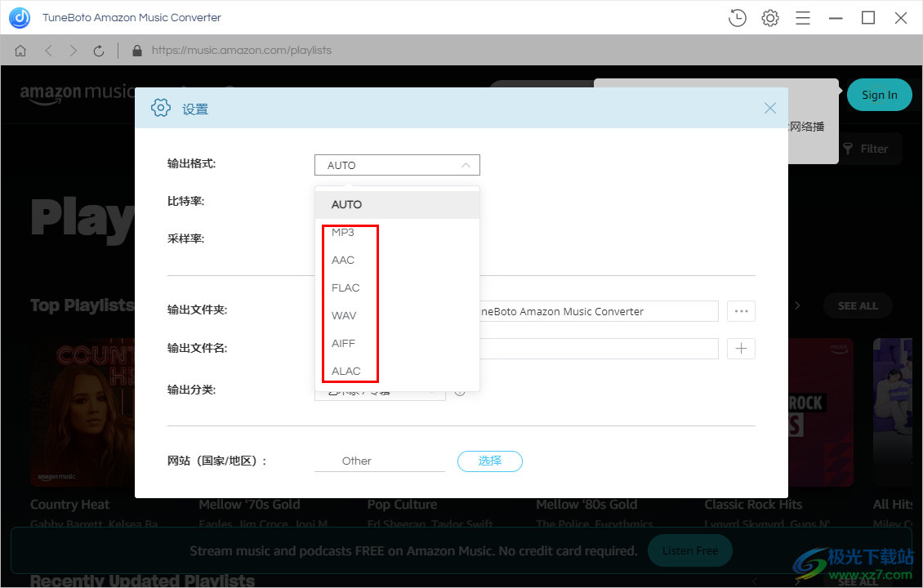923x588 pixels.
Task: Open settings via title bar gear icon
Action: coord(770,18)
